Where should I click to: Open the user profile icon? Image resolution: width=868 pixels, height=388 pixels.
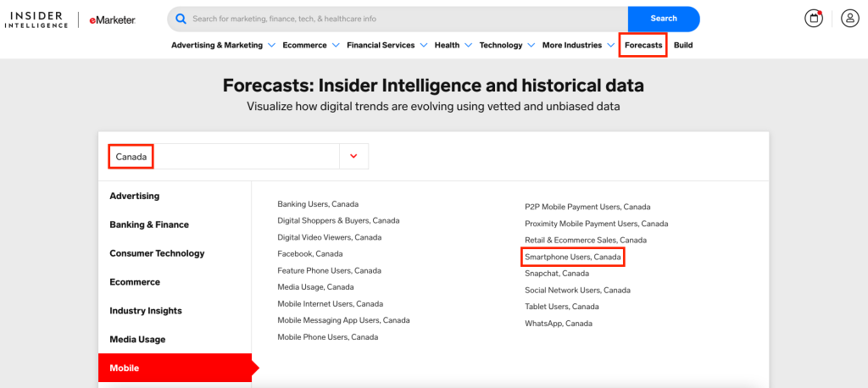click(x=849, y=19)
